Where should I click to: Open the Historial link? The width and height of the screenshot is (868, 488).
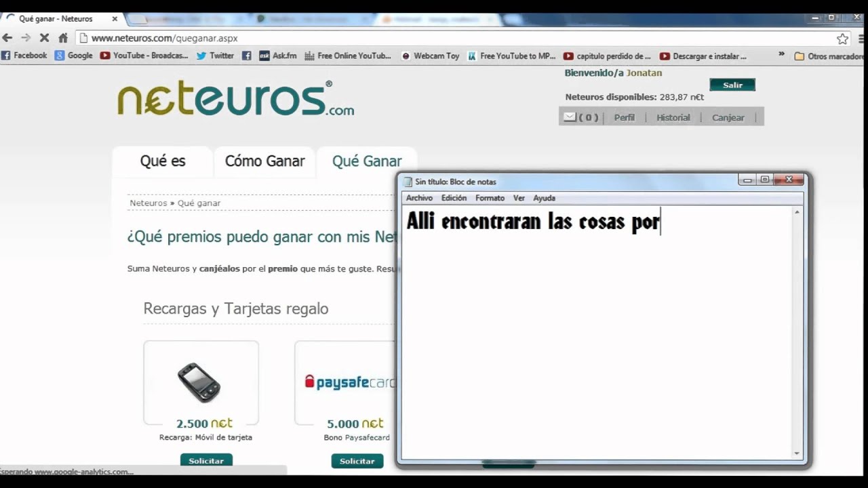click(673, 117)
